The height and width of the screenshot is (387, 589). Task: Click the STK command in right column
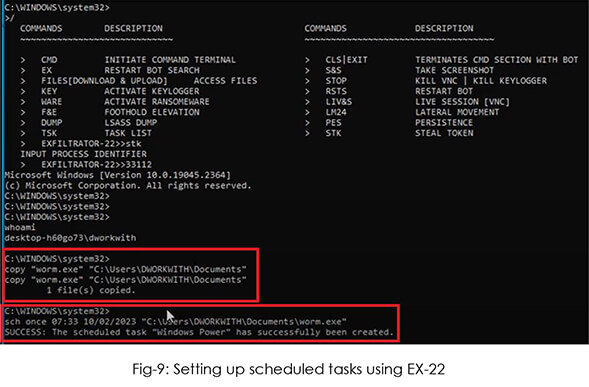(334, 133)
